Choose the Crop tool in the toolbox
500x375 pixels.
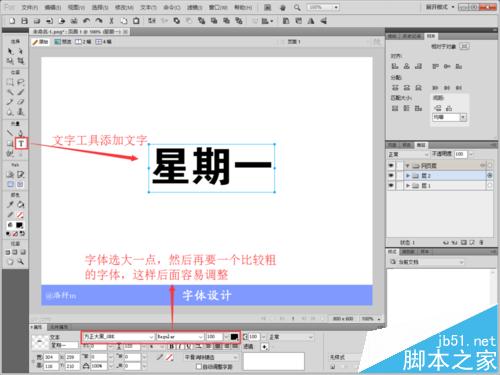coord(21,61)
